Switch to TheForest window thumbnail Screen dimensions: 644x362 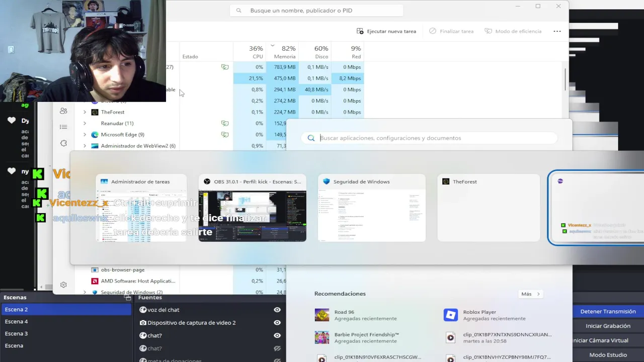click(489, 207)
